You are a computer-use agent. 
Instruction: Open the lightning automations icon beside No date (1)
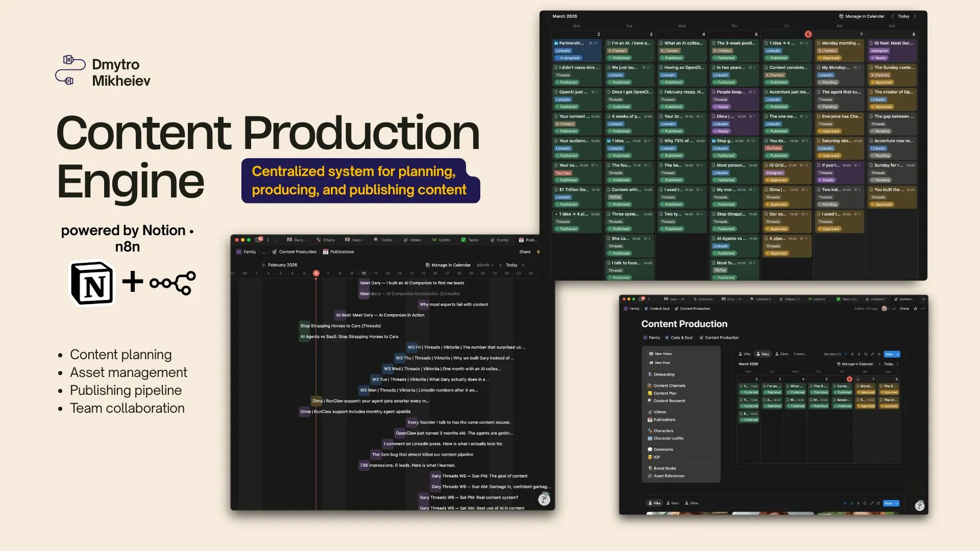[859, 354]
